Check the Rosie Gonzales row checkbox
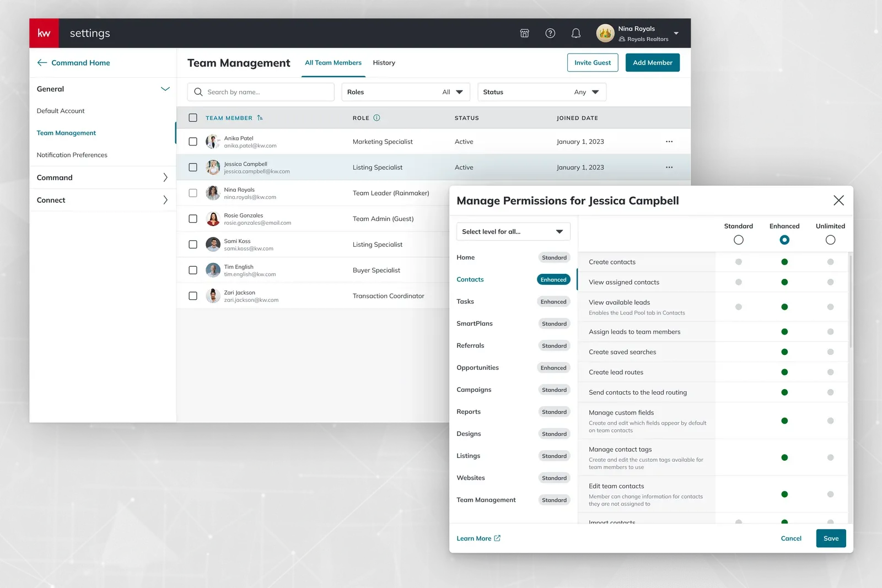The height and width of the screenshot is (588, 882). (193, 219)
